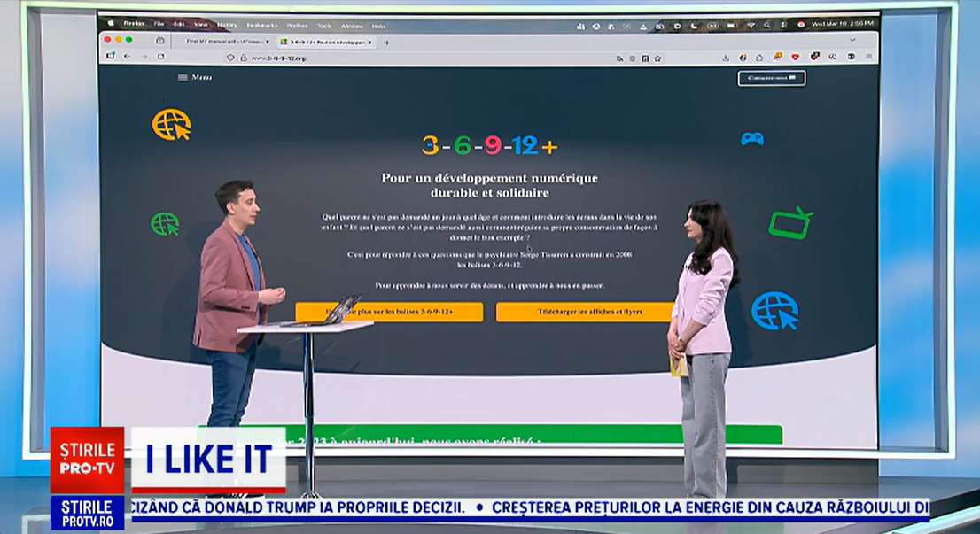Click Télécharger les affiches et flyers button
Image resolution: width=980 pixels, height=534 pixels.
point(585,312)
